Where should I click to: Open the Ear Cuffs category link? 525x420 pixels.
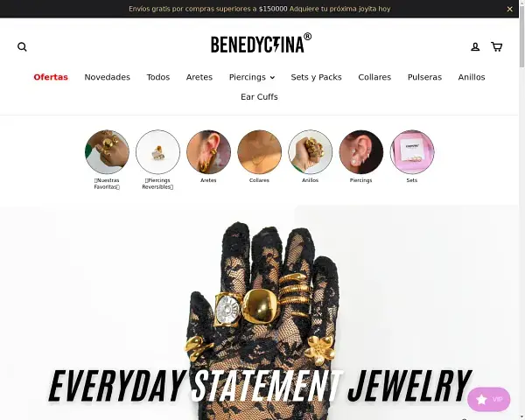(259, 97)
